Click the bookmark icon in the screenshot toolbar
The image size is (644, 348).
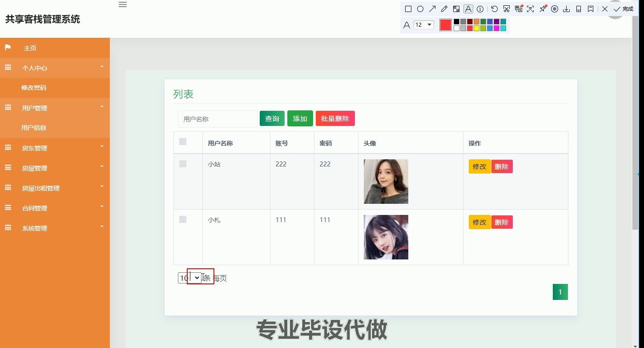pos(591,9)
